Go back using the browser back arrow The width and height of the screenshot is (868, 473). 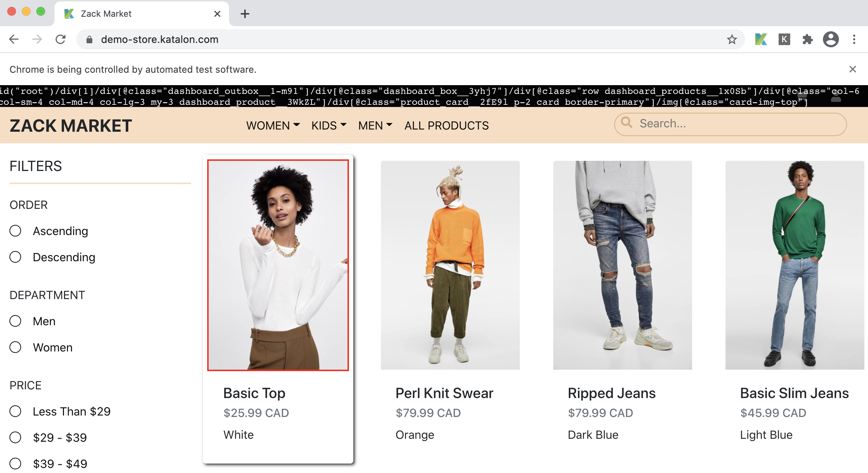click(14, 39)
